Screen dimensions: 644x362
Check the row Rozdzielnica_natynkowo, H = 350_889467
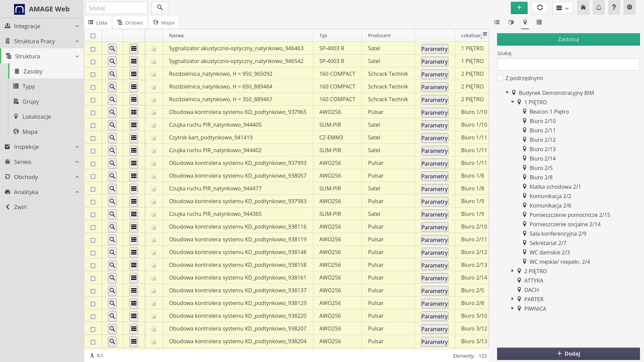point(93,100)
